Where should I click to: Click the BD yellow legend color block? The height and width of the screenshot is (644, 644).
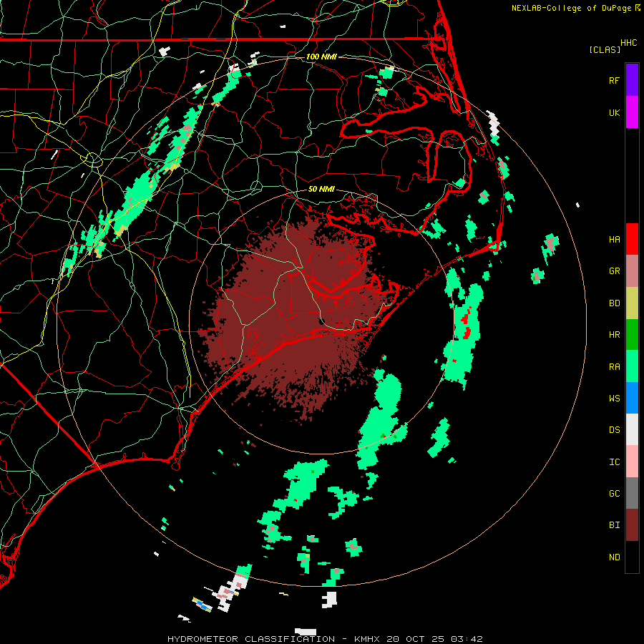coord(632,303)
